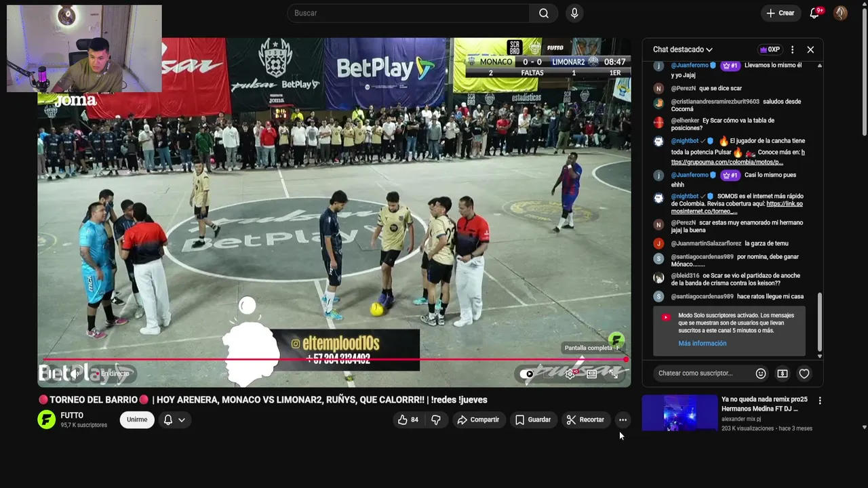Click @elhenker username in chat

(685, 121)
